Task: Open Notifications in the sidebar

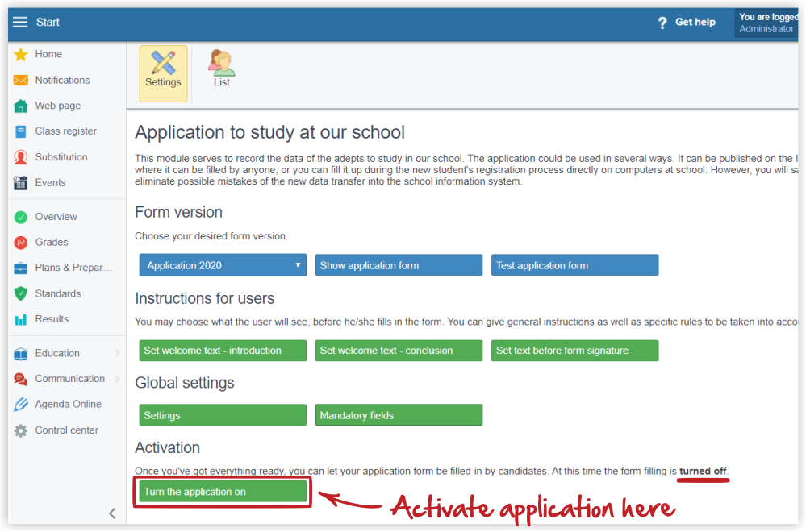Action: (x=62, y=80)
